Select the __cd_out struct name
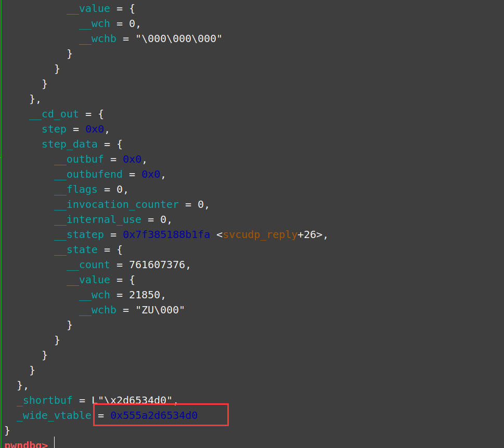The height and width of the screenshot is (448, 504). [x=54, y=114]
